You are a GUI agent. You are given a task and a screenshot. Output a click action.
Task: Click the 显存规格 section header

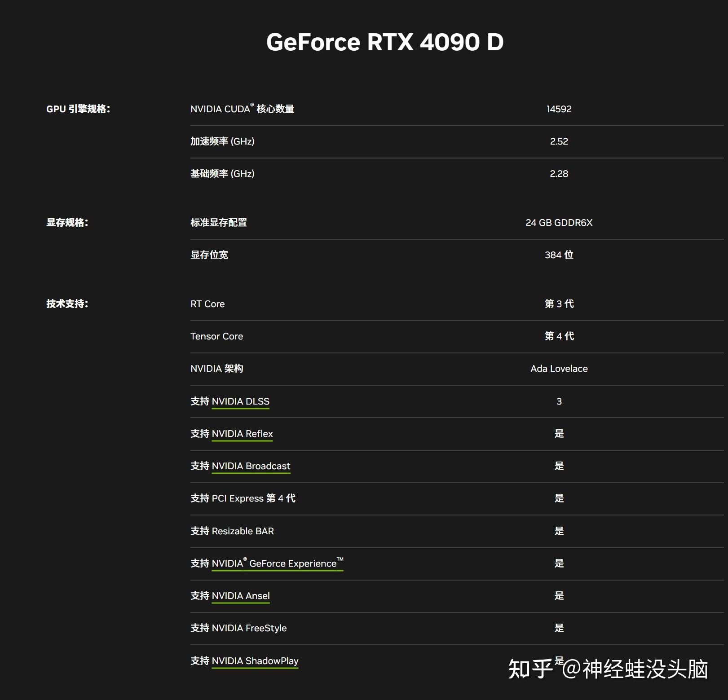67,222
